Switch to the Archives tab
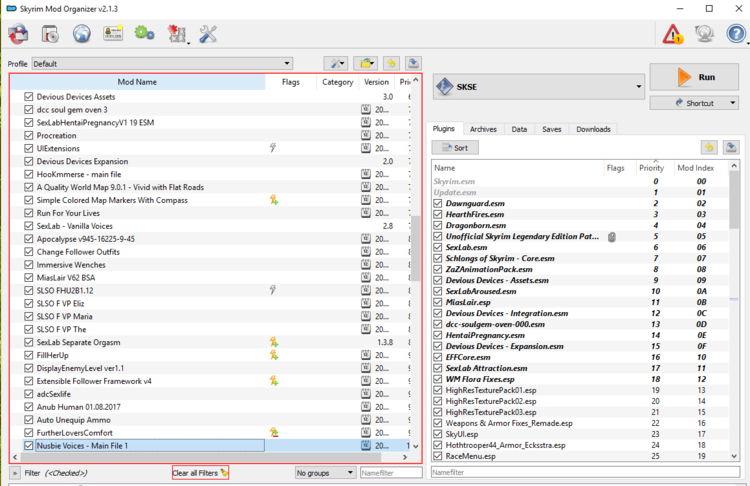 (x=483, y=129)
